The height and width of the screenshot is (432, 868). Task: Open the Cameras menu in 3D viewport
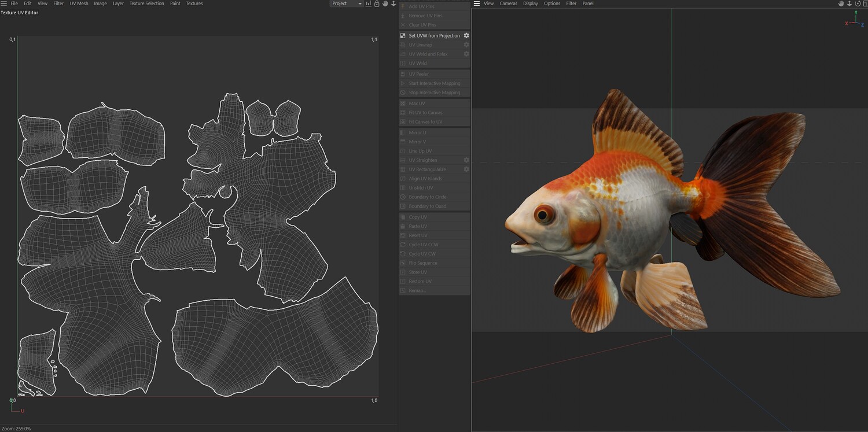click(509, 3)
